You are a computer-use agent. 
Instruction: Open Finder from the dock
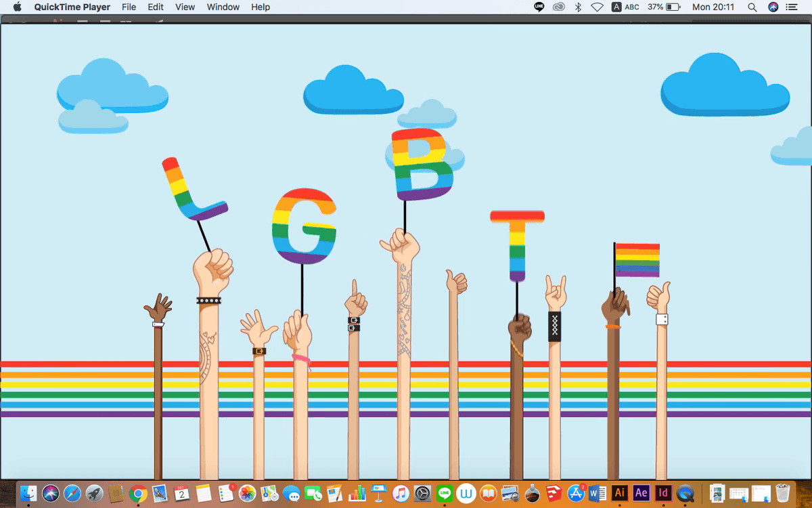(28, 493)
